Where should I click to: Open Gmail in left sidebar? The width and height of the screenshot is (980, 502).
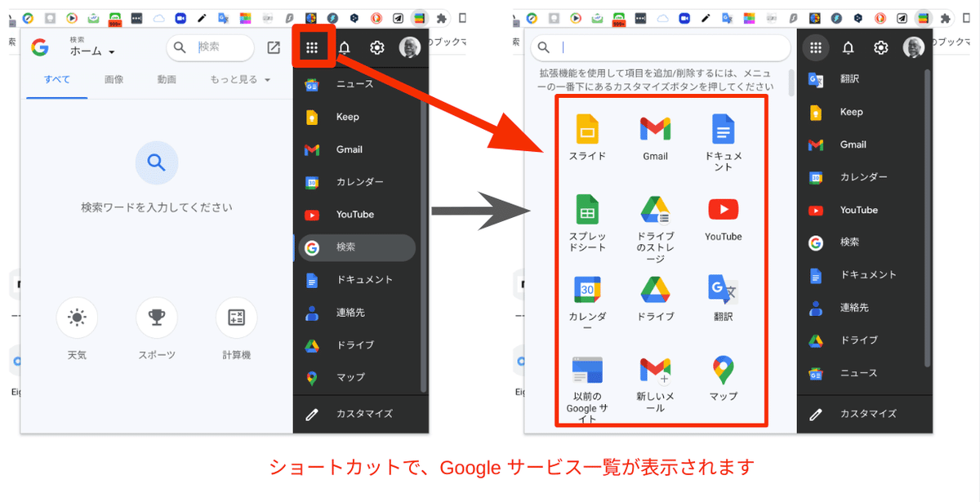coord(356,149)
